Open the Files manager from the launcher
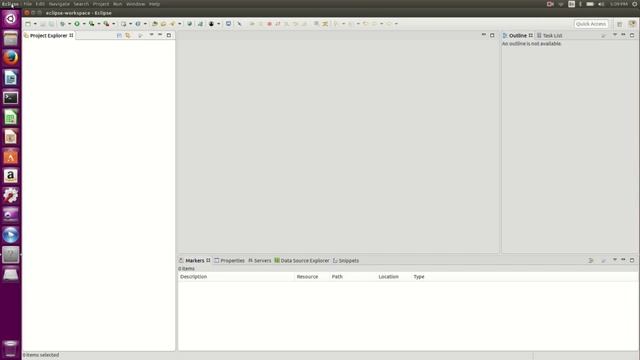Screen dimensions: 640x360 (x=11, y=38)
